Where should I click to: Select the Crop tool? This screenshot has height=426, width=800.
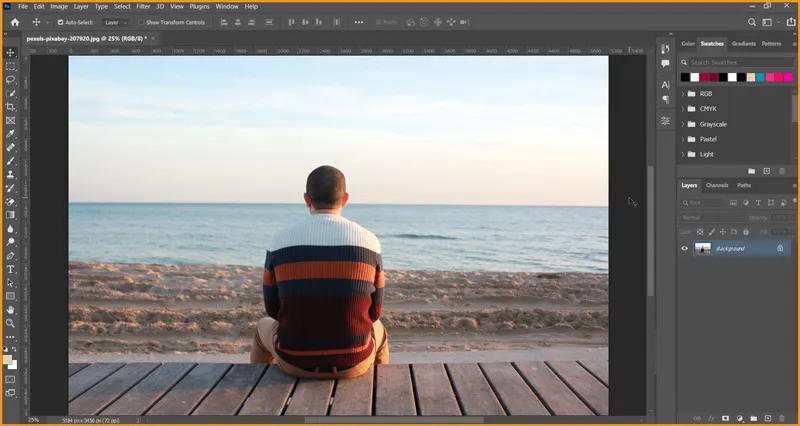point(11,106)
